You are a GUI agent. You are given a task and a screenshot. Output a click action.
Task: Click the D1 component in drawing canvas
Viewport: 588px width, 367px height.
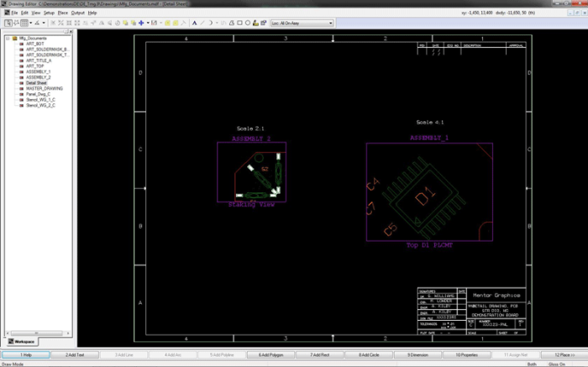pos(423,198)
